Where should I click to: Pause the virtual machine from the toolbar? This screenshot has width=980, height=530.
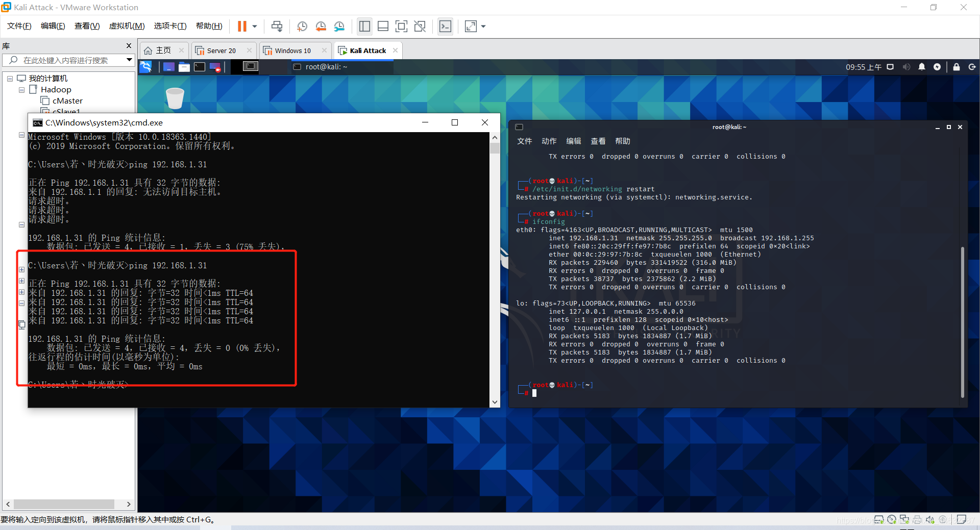[242, 26]
